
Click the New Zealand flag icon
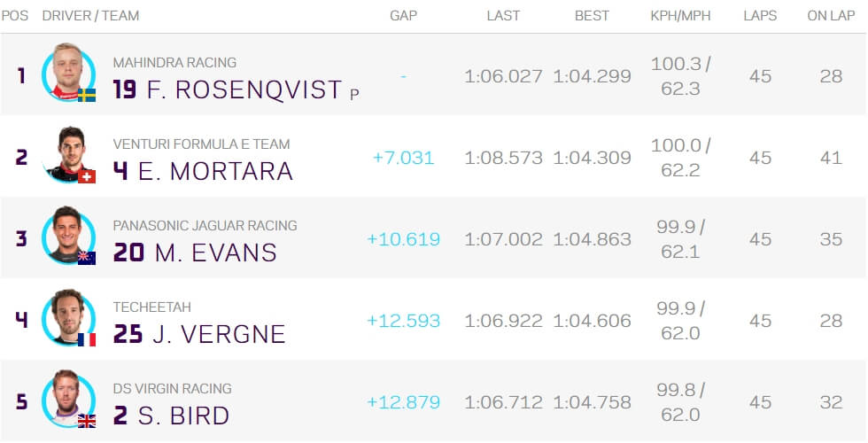click(87, 258)
